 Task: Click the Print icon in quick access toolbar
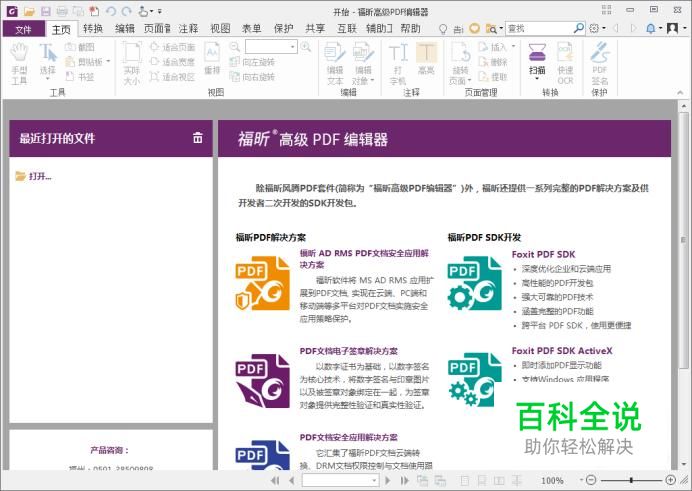tap(62, 11)
